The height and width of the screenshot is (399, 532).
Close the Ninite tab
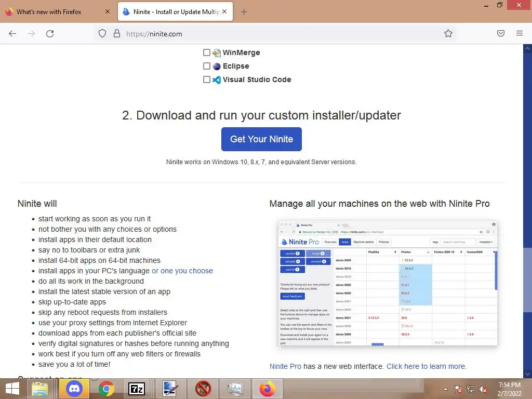[224, 11]
